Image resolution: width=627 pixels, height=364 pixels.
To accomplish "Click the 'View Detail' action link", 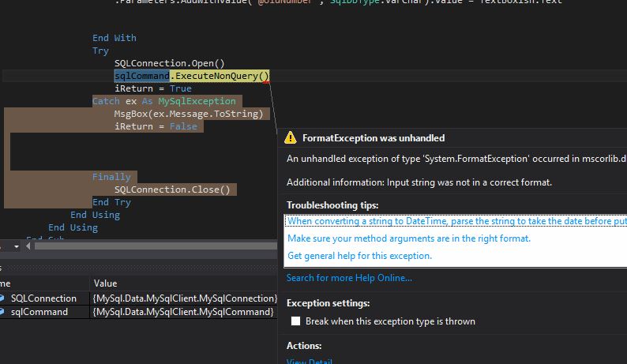I will [309, 361].
